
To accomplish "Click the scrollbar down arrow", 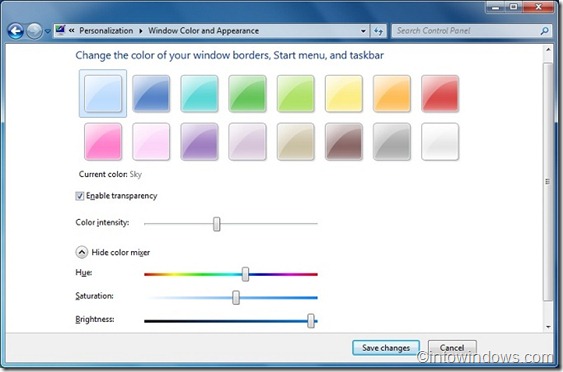I will [548, 327].
